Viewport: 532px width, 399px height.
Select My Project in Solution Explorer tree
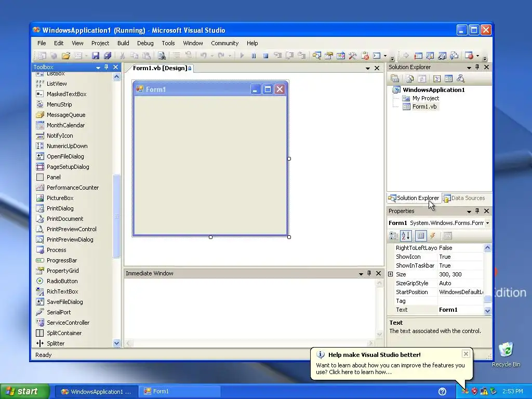[425, 98]
